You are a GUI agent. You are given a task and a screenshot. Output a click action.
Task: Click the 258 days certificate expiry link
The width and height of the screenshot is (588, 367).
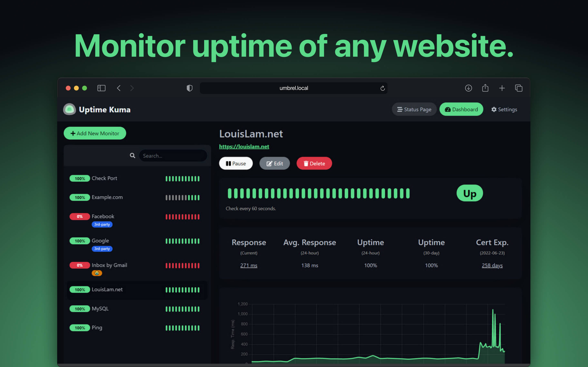492,265
